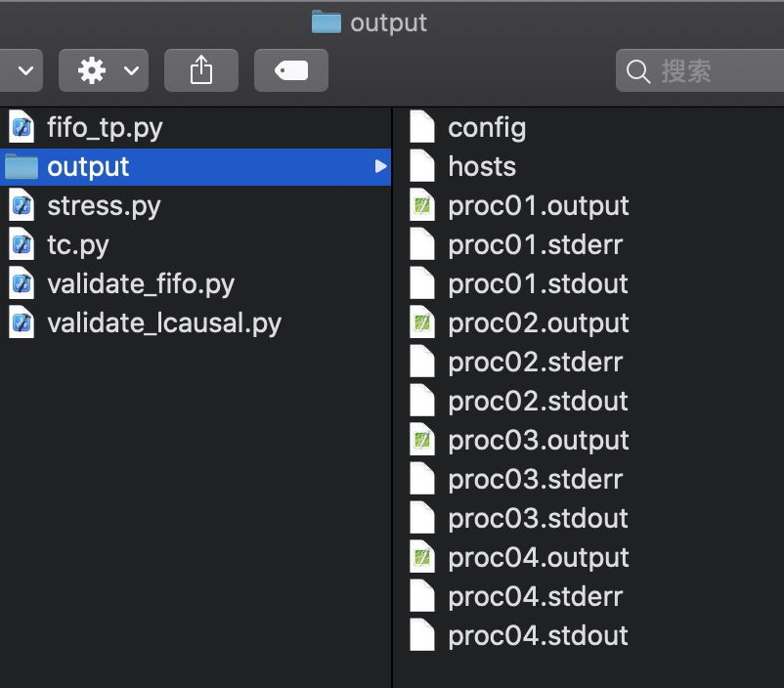The image size is (784, 688).
Task: Click the edit tags toolbar button
Action: click(290, 70)
